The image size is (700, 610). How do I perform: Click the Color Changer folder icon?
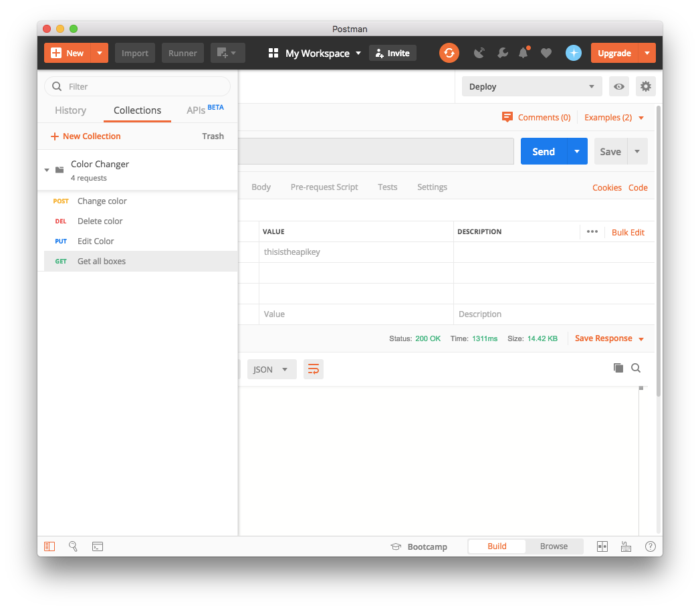(x=60, y=170)
